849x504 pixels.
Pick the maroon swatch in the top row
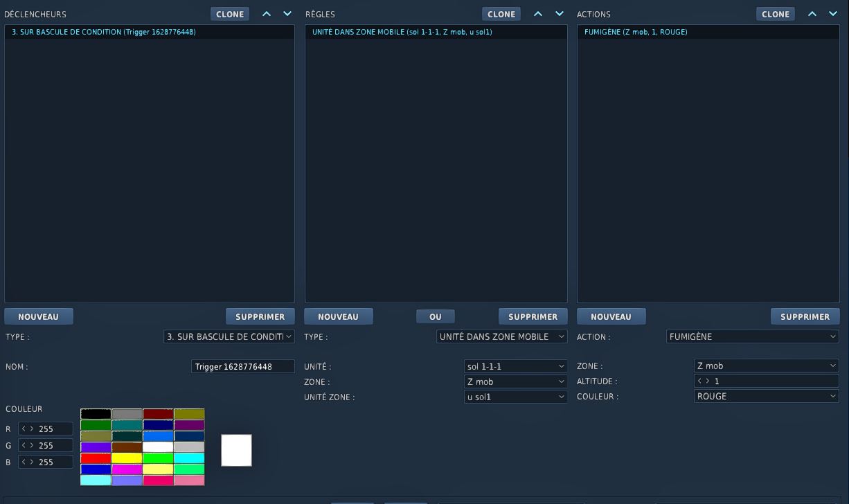click(x=158, y=414)
